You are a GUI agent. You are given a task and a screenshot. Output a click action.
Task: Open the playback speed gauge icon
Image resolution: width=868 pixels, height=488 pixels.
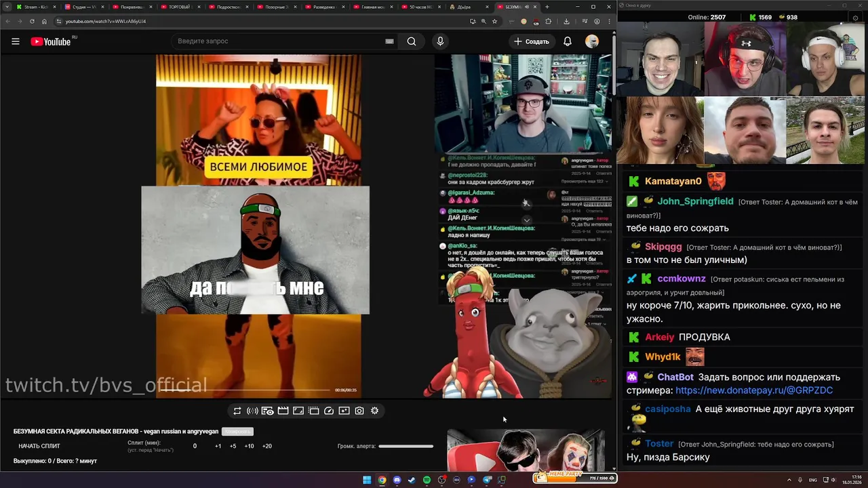point(329,411)
